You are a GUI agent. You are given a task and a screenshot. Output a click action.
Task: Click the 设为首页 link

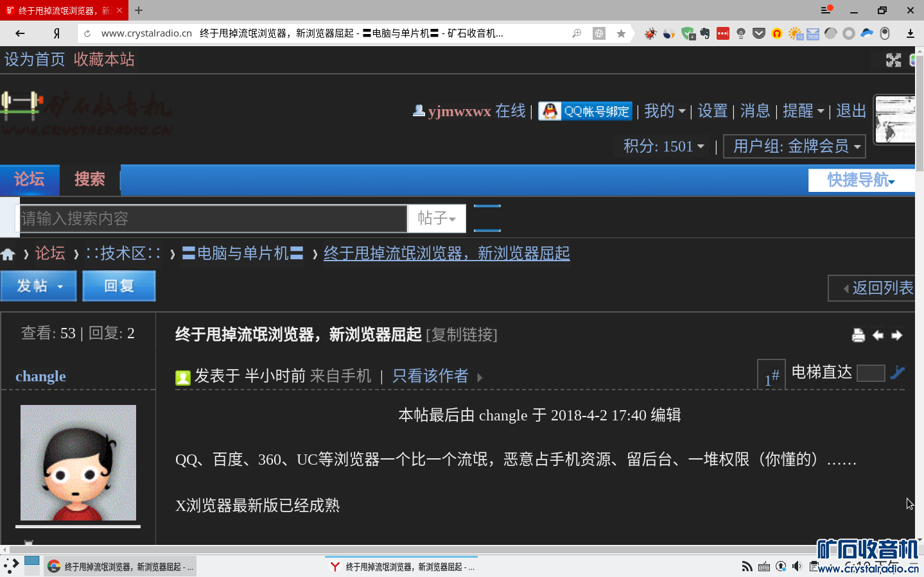(35, 60)
